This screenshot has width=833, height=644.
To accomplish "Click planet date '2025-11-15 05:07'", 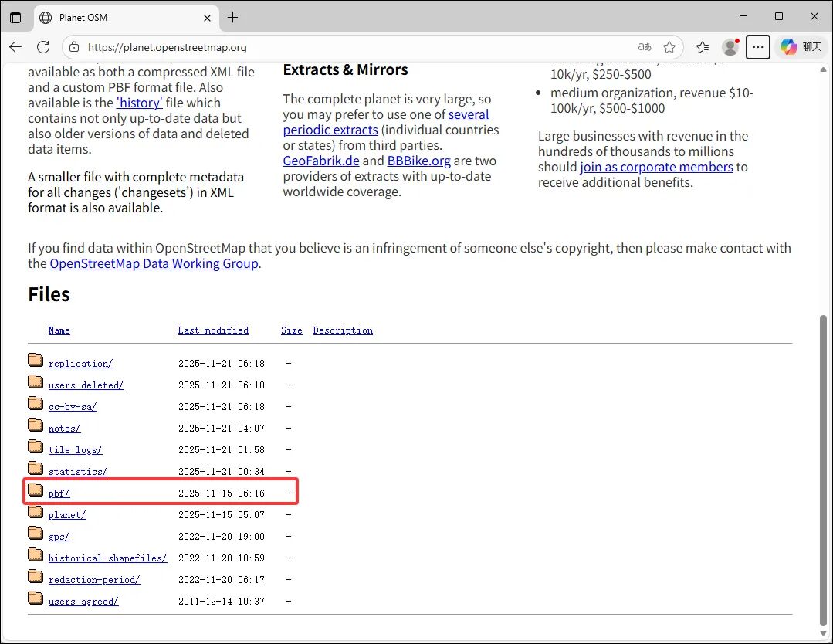I will click(x=222, y=515).
